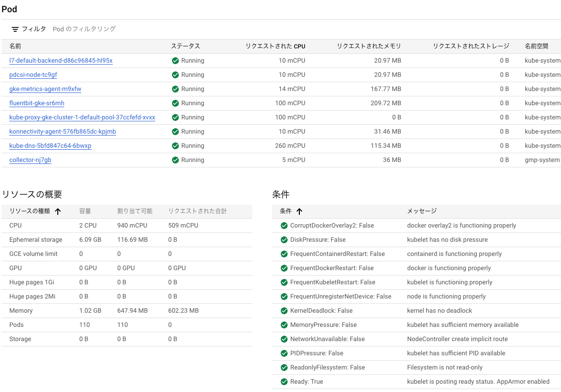The image size is (561, 392).
Task: Focus the Pod filtering input field
Action: tap(84, 29)
